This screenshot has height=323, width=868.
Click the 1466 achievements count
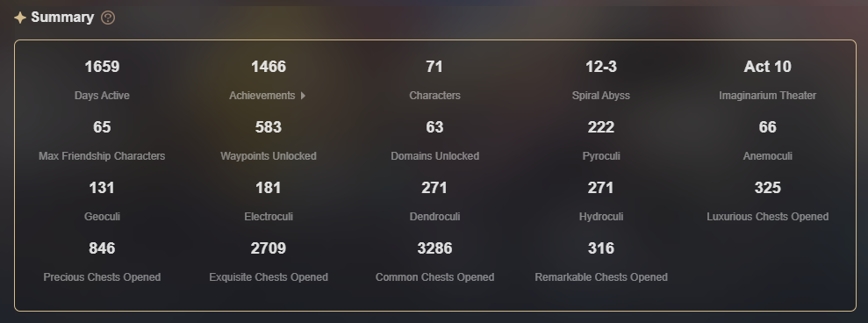coord(269,67)
